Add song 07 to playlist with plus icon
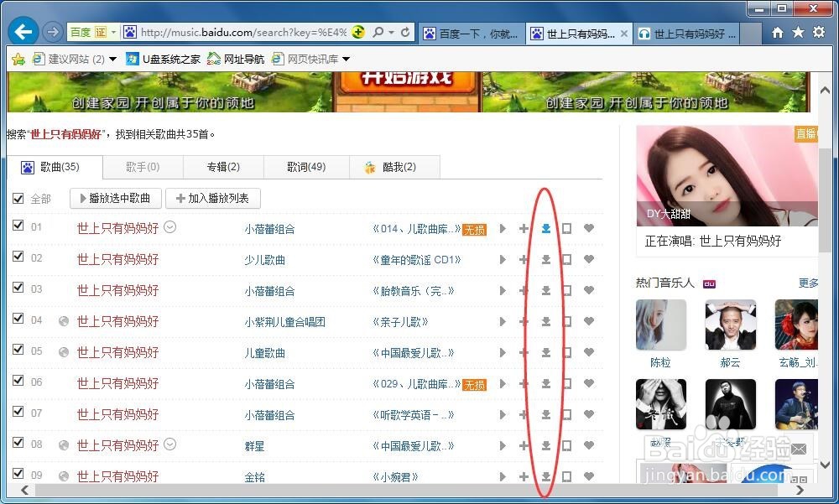The height and width of the screenshot is (504, 839). click(524, 414)
